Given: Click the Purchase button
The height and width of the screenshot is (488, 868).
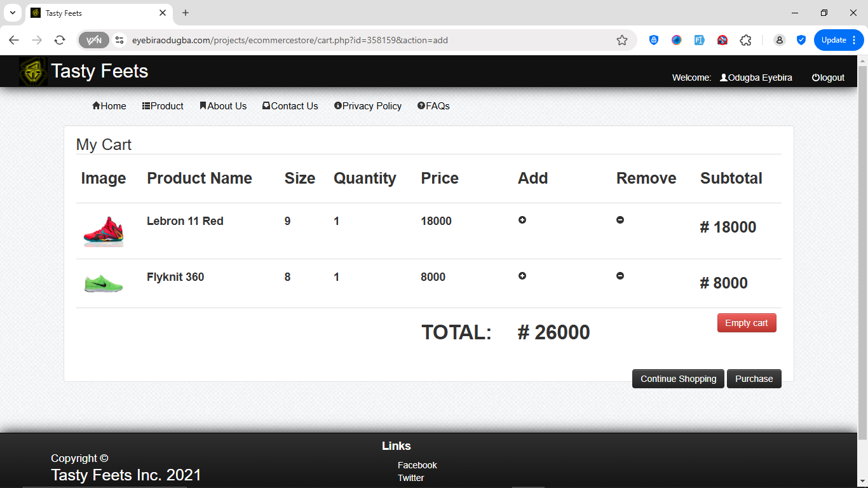Looking at the screenshot, I should click(x=754, y=379).
